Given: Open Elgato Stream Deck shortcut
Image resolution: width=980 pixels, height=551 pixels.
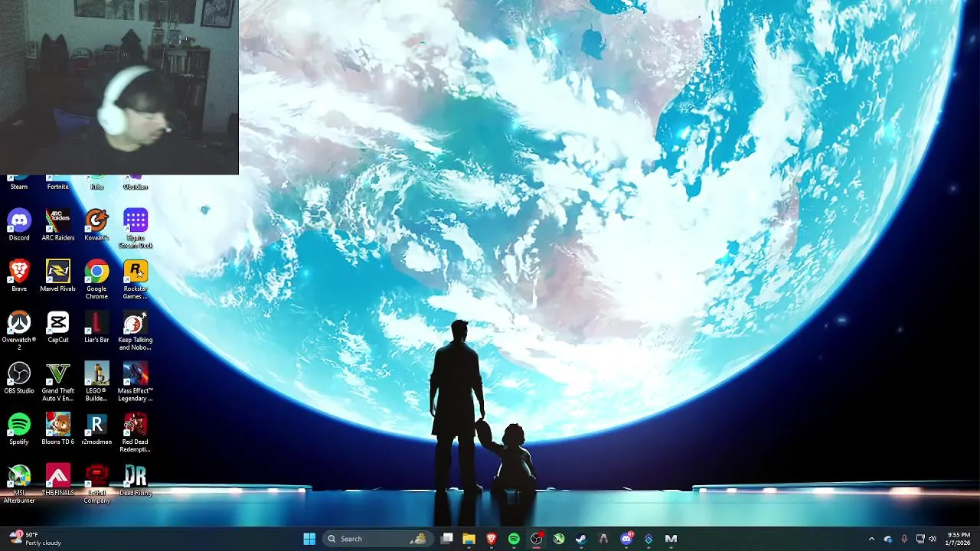Looking at the screenshot, I should [136, 228].
